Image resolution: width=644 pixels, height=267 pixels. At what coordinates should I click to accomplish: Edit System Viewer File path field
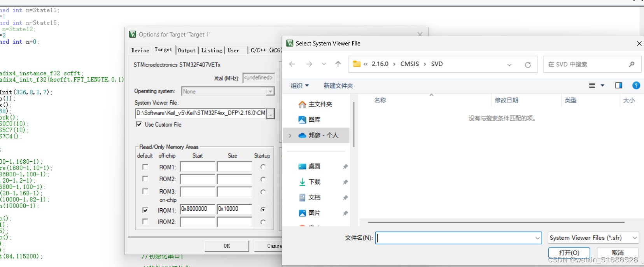[x=201, y=113]
